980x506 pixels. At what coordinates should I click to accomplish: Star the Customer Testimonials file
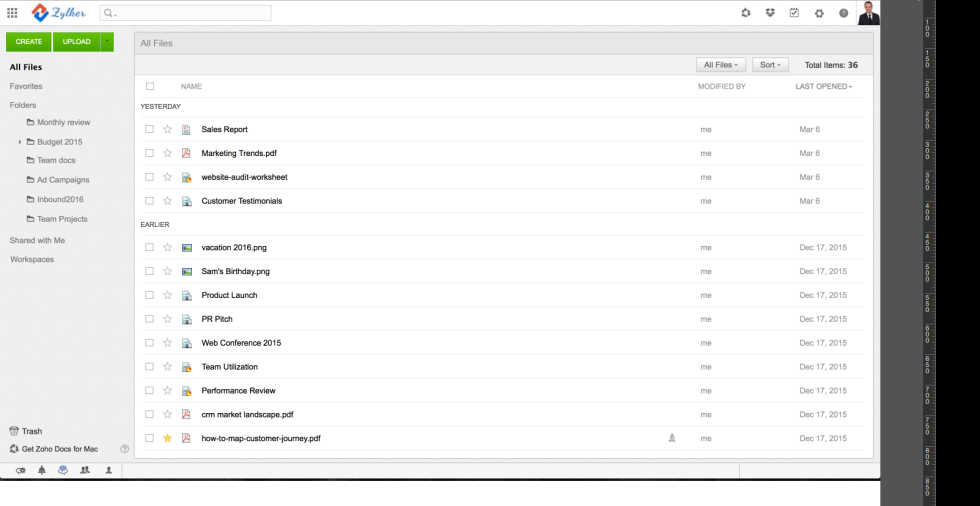click(x=168, y=201)
